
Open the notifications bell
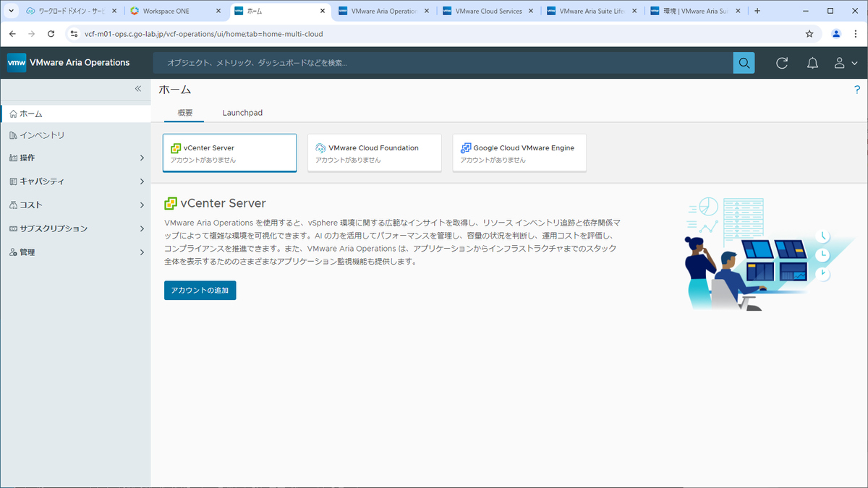coord(812,63)
